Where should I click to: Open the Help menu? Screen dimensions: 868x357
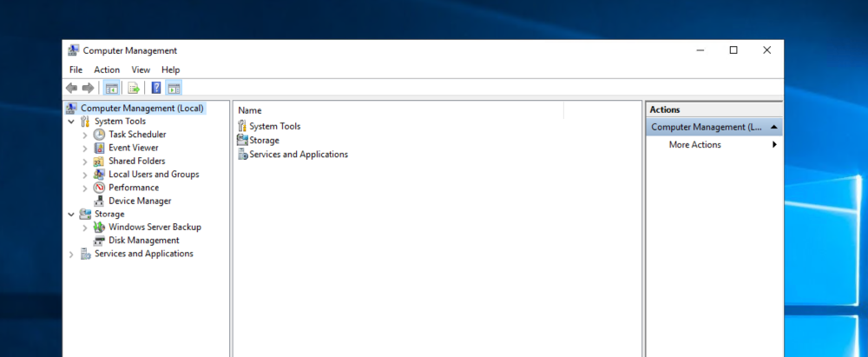(x=170, y=69)
